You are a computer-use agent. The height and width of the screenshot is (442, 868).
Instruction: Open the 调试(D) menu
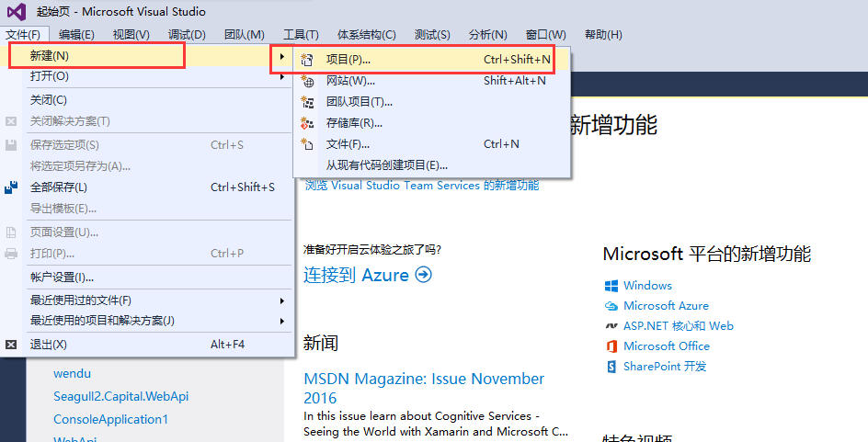coord(187,34)
